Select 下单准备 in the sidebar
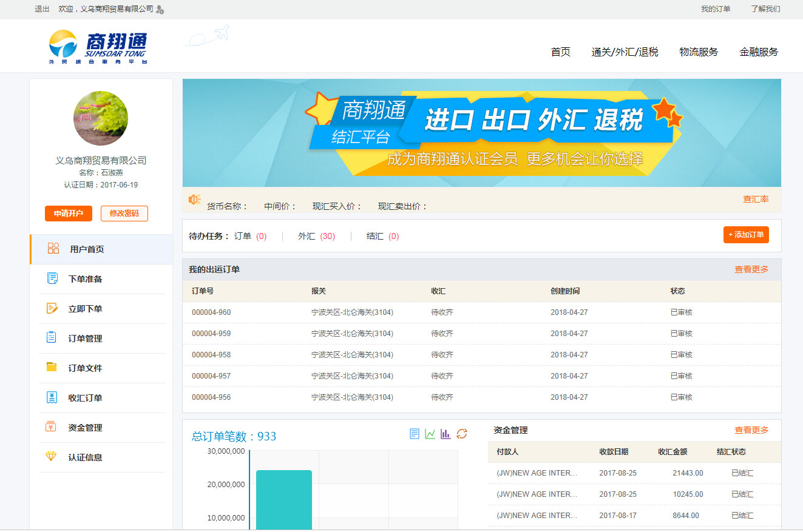 pyautogui.click(x=101, y=279)
